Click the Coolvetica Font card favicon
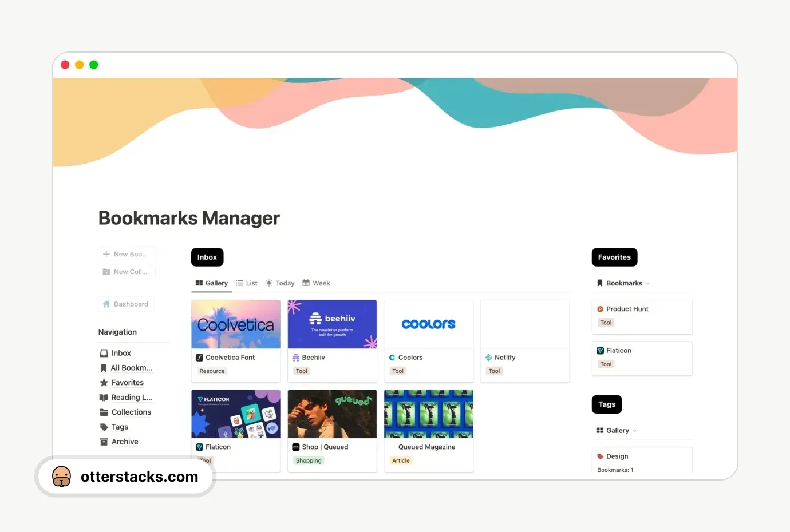Screen dimensions: 790x532 199,358
